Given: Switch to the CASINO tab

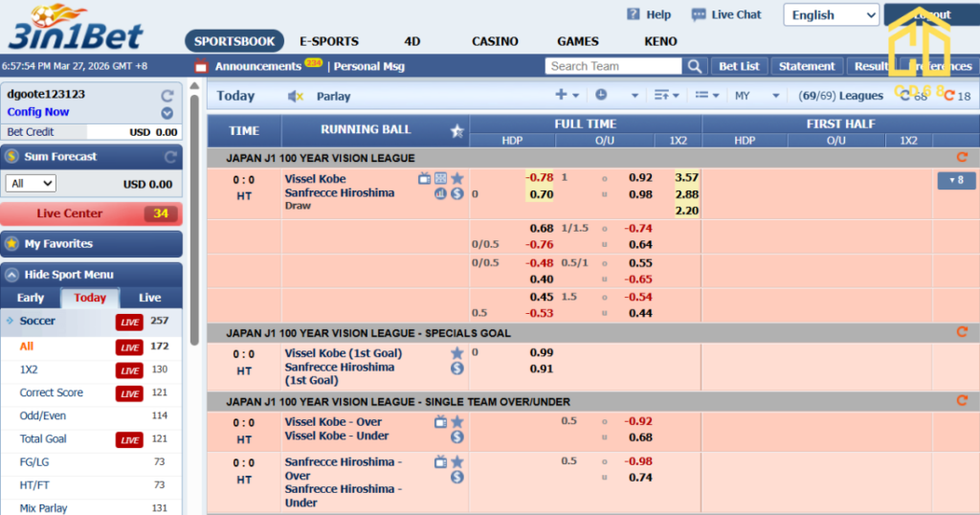Looking at the screenshot, I should coord(495,41).
